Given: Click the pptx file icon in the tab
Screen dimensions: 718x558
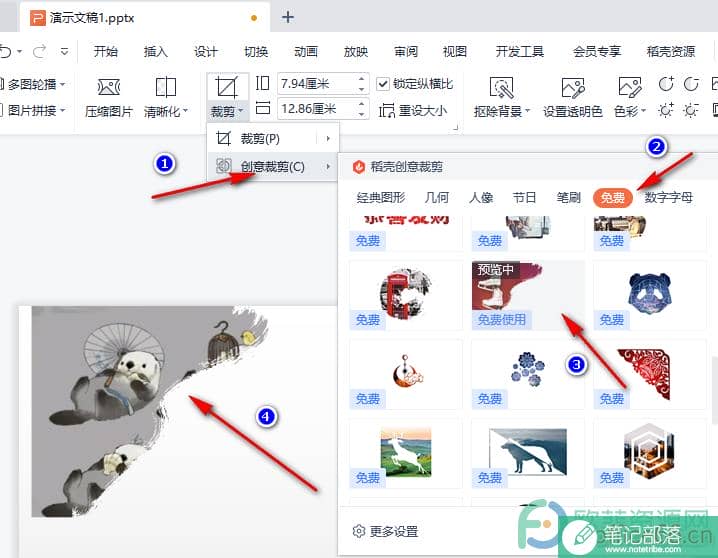Looking at the screenshot, I should [x=38, y=18].
